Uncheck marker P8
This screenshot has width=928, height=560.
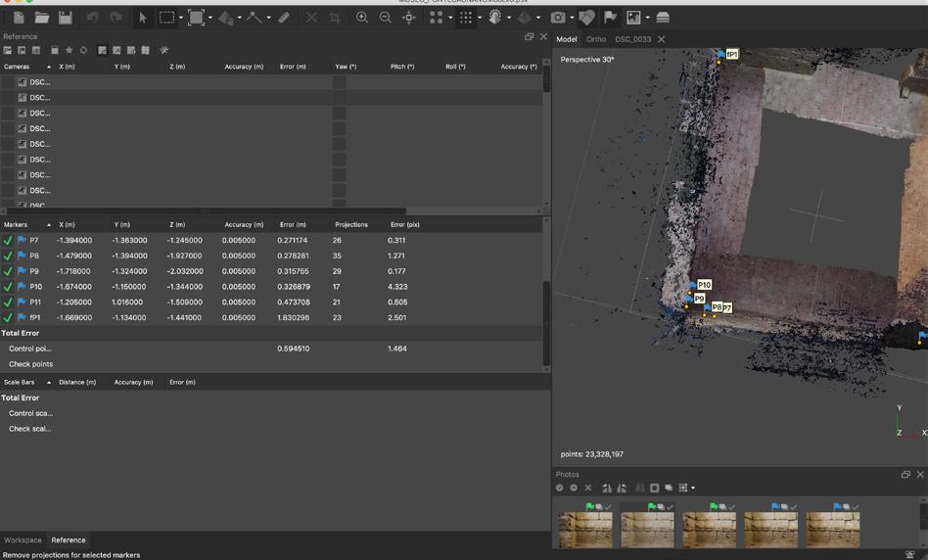pyautogui.click(x=8, y=256)
